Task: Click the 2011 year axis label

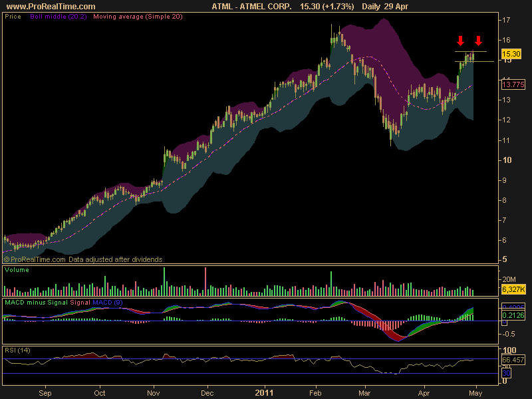Action: coord(263,393)
